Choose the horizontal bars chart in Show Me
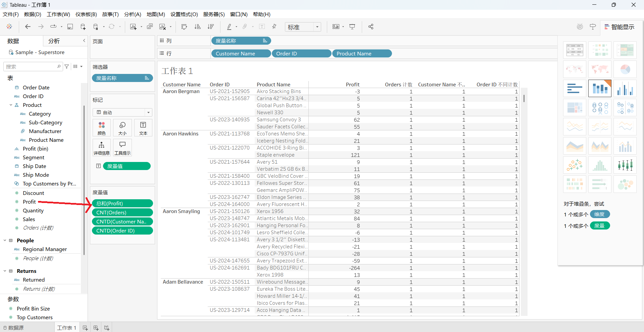 point(575,88)
